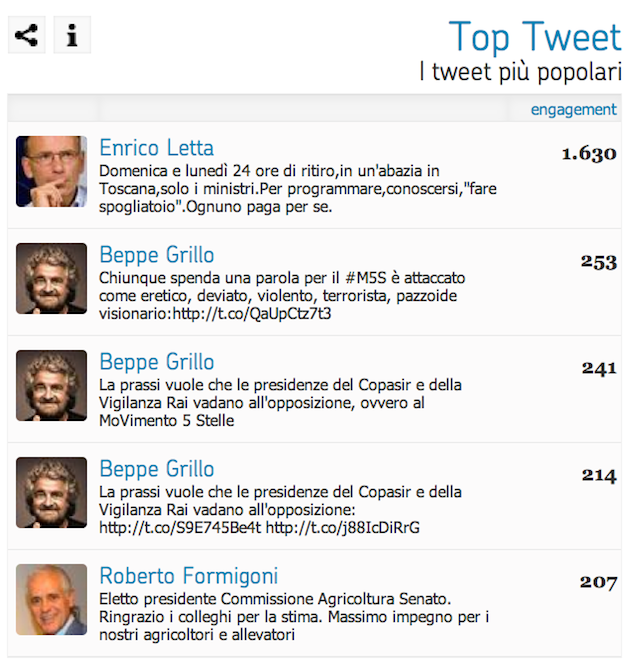Open the t.co/QaUpCtz7t3 link
Image resolution: width=630 pixels, height=663 pixels.
click(x=252, y=314)
